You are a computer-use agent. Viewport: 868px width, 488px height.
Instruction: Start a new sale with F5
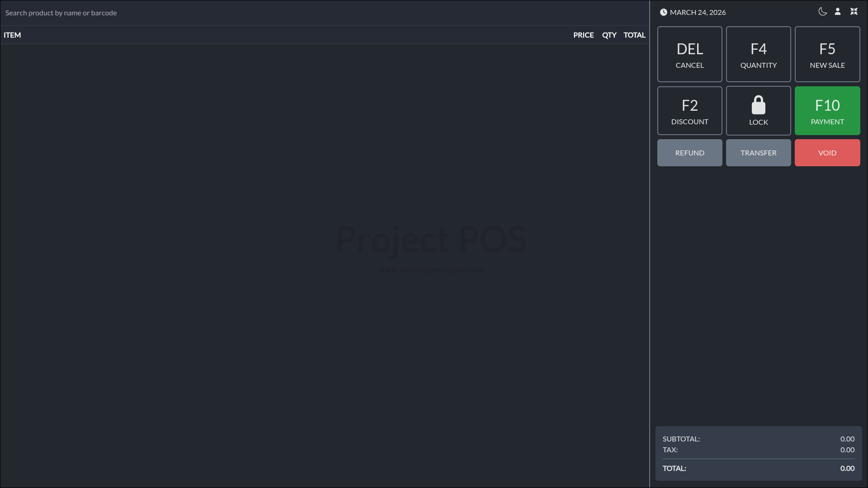point(827,54)
